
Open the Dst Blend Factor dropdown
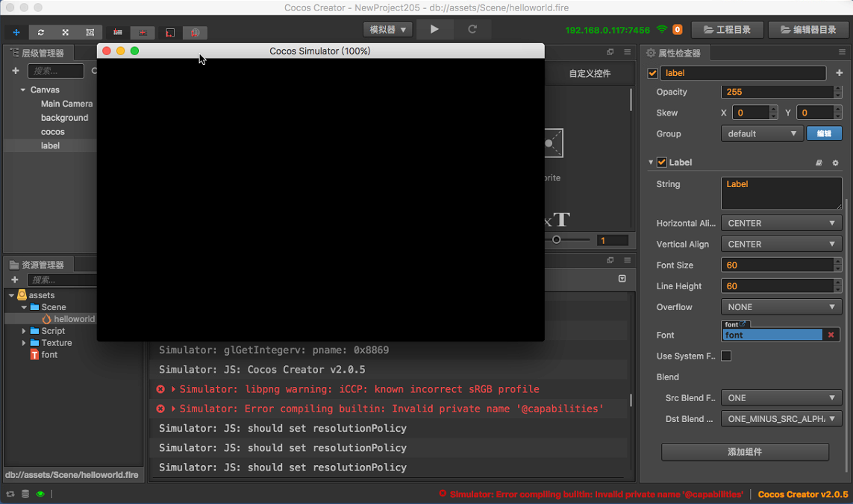click(782, 419)
